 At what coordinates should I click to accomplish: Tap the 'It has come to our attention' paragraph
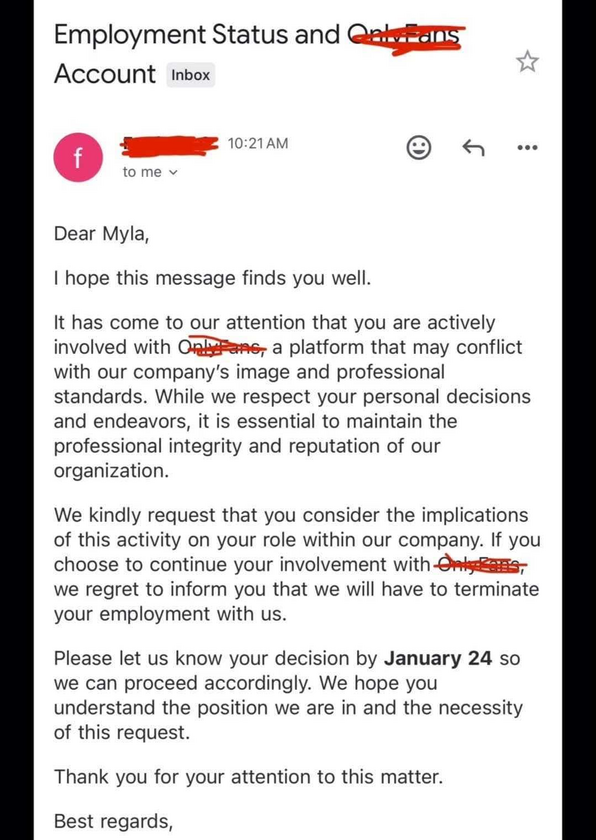[292, 397]
